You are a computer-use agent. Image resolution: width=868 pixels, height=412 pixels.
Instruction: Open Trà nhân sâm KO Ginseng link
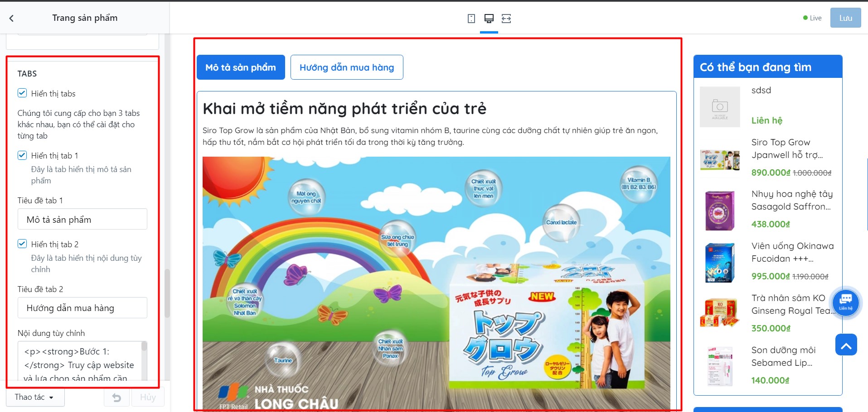point(793,304)
